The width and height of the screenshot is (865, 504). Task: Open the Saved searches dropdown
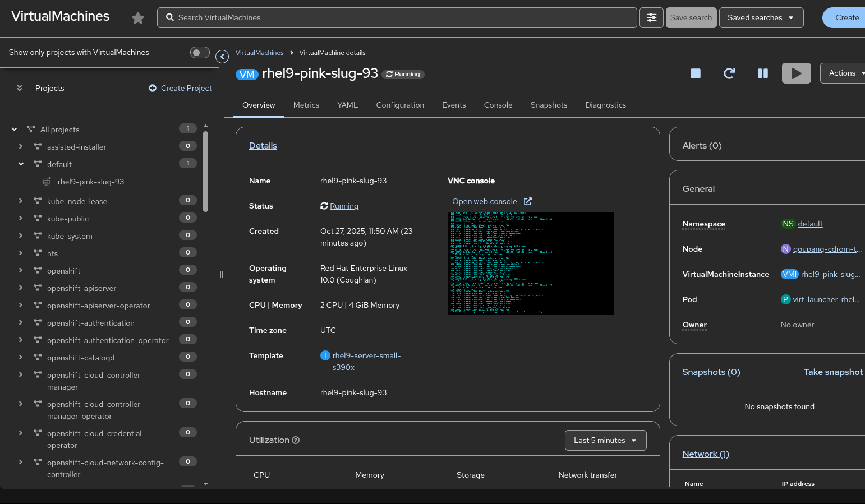761,18
